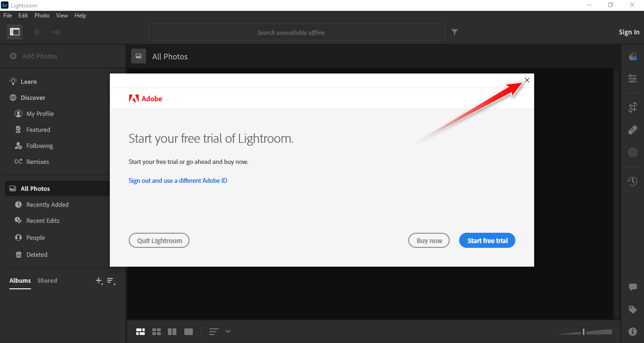644x343 pixels.
Task: Open the comments activity icon
Action: 633,287
